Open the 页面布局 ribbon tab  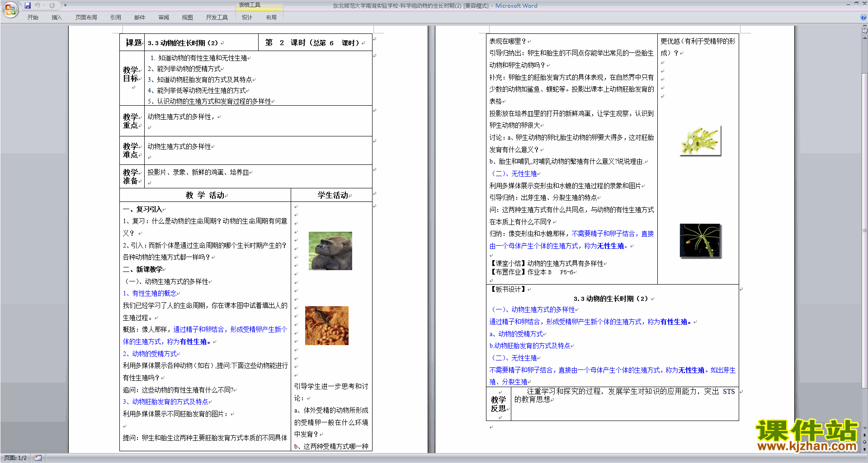[x=86, y=18]
